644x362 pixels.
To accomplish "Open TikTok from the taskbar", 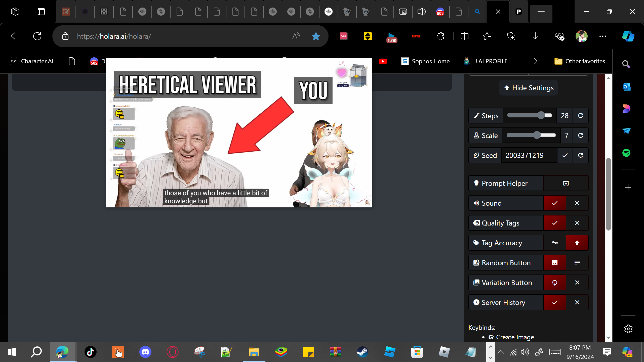I will (x=91, y=352).
